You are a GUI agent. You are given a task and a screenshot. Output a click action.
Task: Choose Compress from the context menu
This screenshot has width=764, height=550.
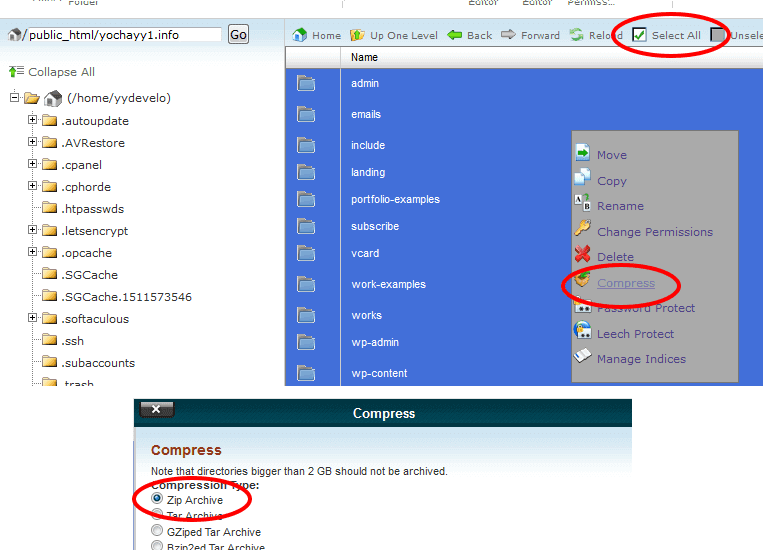(626, 283)
